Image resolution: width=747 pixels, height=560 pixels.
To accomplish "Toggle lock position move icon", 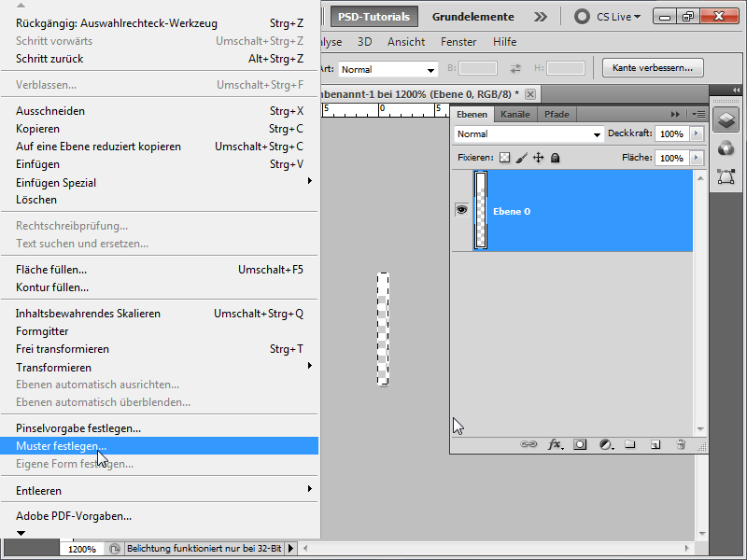I will pos(539,158).
